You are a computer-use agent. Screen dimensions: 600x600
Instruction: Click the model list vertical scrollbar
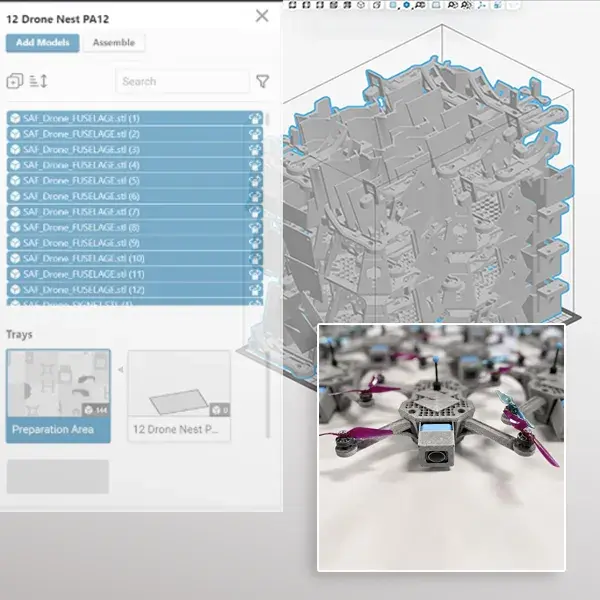click(x=267, y=119)
